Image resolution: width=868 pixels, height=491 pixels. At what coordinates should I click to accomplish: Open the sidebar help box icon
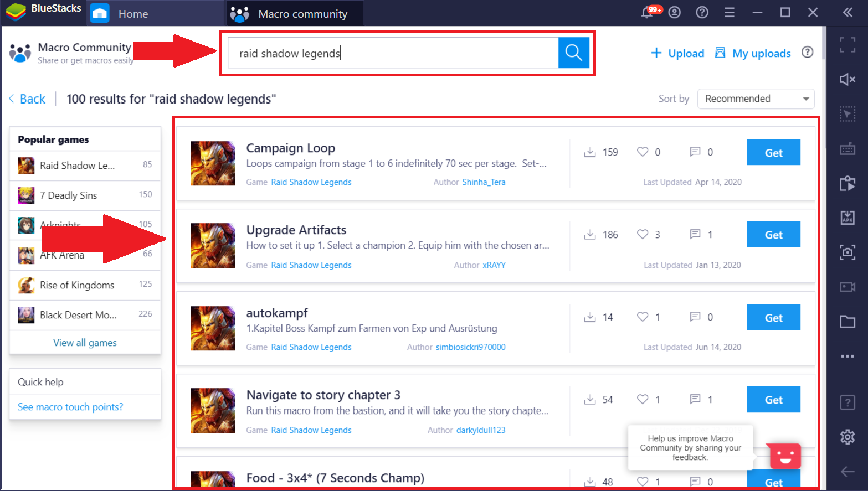848,402
